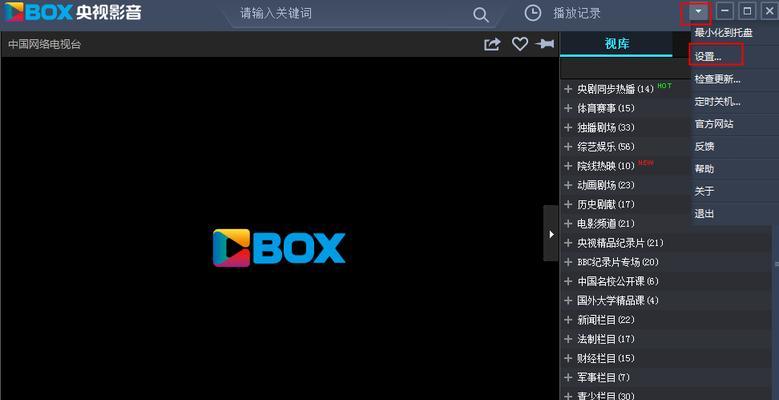Expand 国外大学精品课 category
This screenshot has width=779, height=400.
click(568, 301)
